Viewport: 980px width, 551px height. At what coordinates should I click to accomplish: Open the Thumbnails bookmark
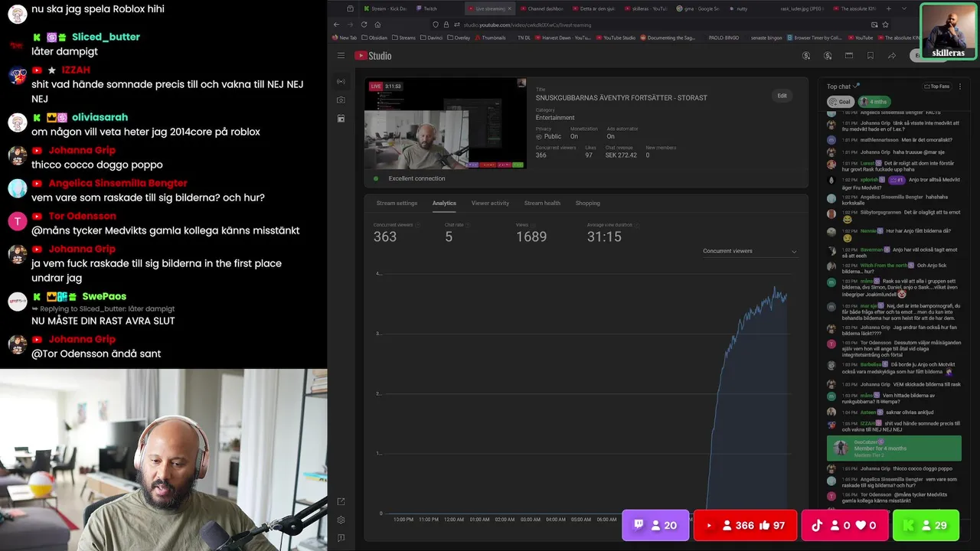490,37
